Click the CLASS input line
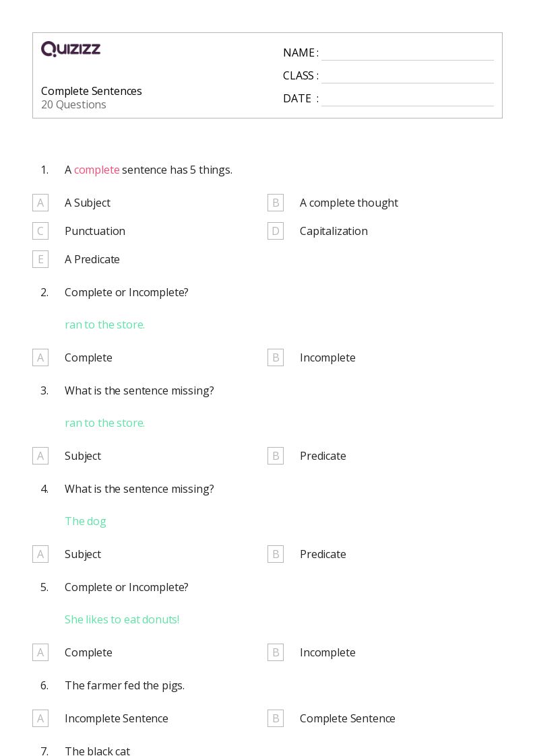Image resolution: width=535 pixels, height=756 pixels. 407,76
